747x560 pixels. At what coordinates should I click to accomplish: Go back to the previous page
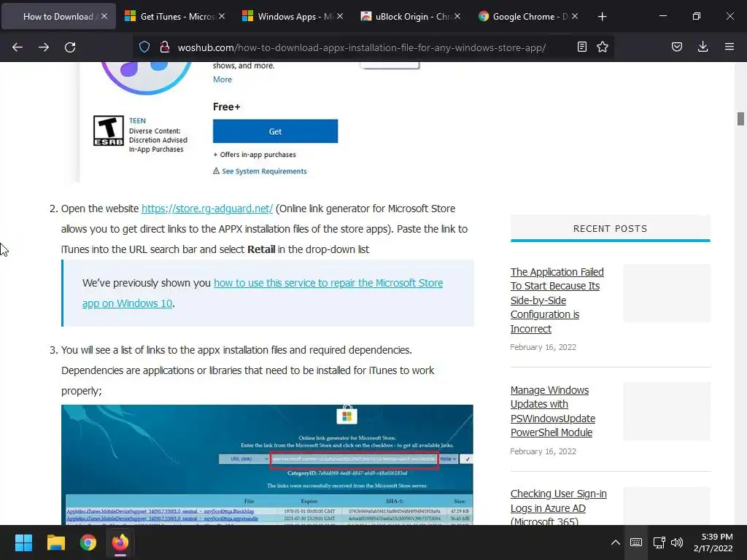pyautogui.click(x=18, y=47)
